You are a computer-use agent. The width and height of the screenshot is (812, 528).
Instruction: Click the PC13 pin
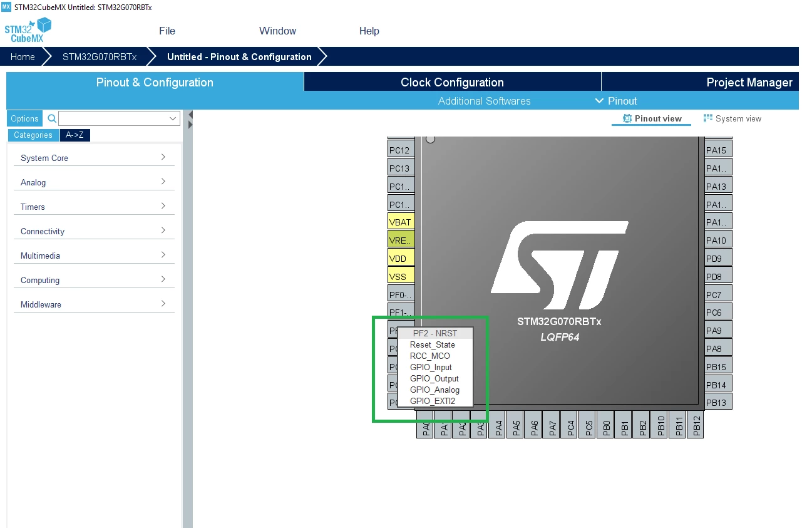tap(401, 168)
